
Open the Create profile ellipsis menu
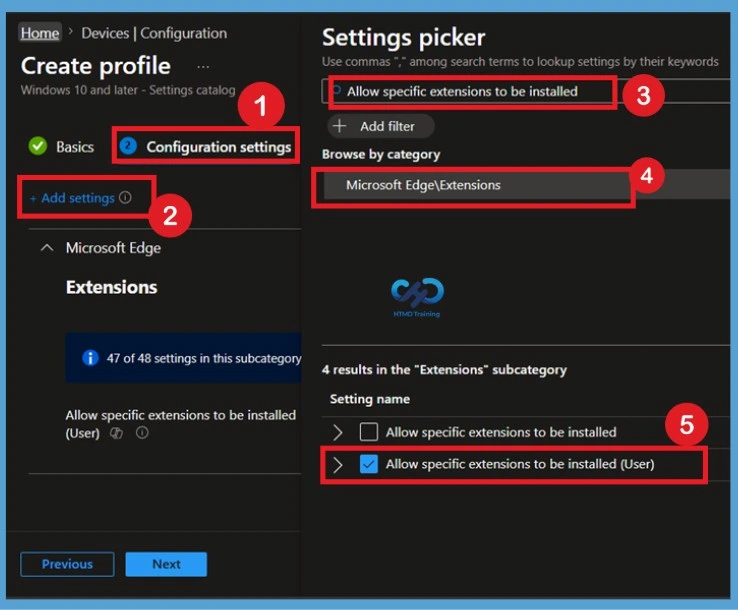coord(203,67)
